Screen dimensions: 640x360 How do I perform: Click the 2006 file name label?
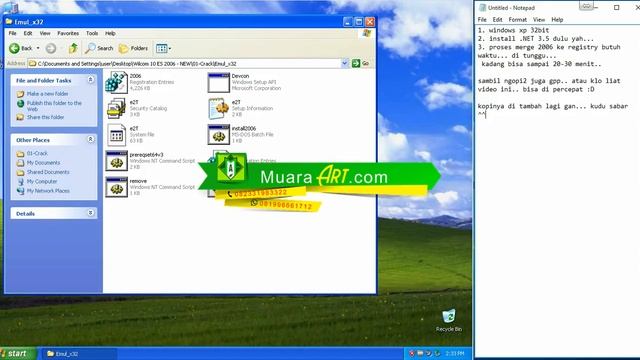135,76
